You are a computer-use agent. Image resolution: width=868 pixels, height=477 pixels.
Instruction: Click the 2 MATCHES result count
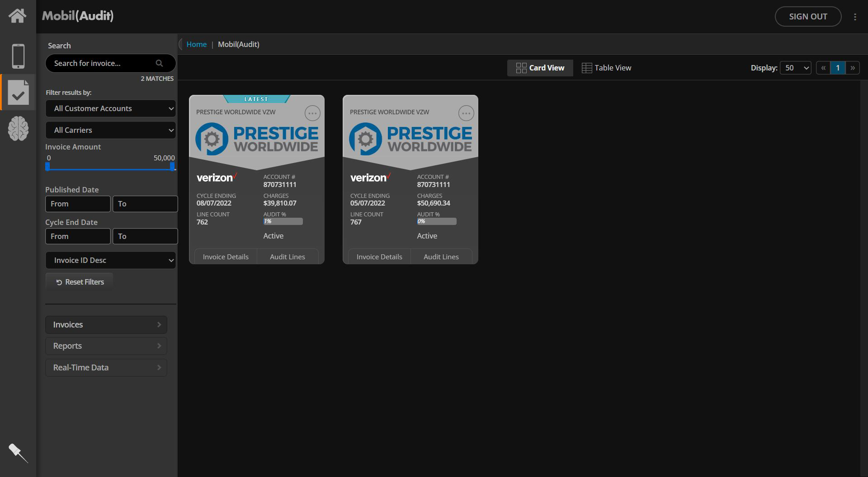(x=157, y=79)
